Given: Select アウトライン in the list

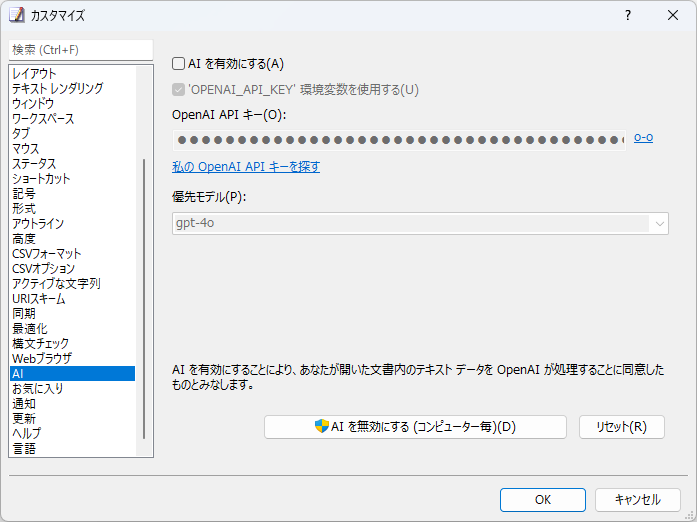Looking at the screenshot, I should [x=72, y=224].
